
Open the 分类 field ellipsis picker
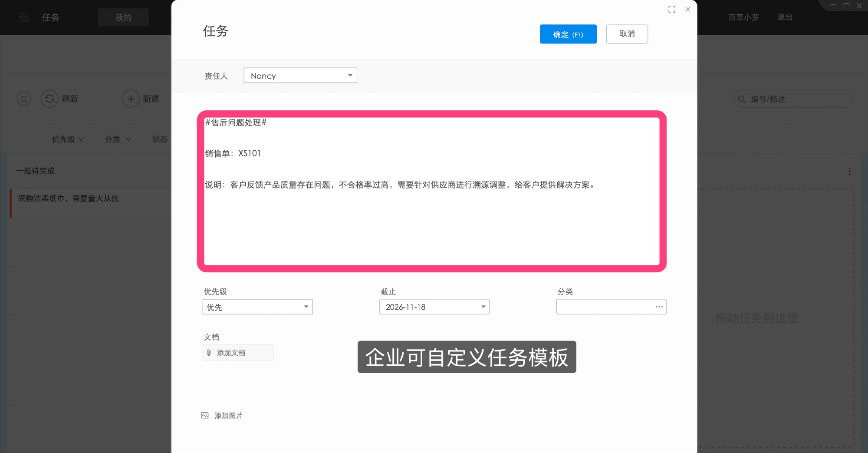click(x=659, y=307)
